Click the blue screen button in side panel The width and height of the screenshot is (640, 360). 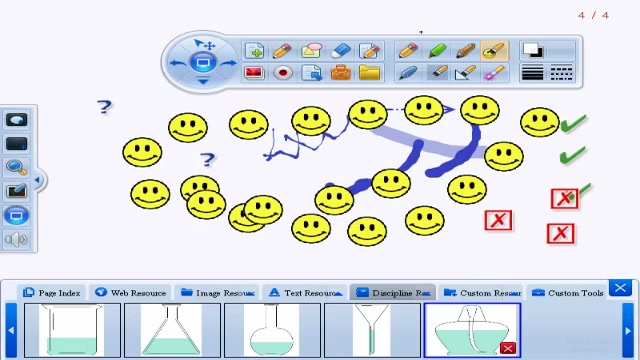(x=17, y=216)
